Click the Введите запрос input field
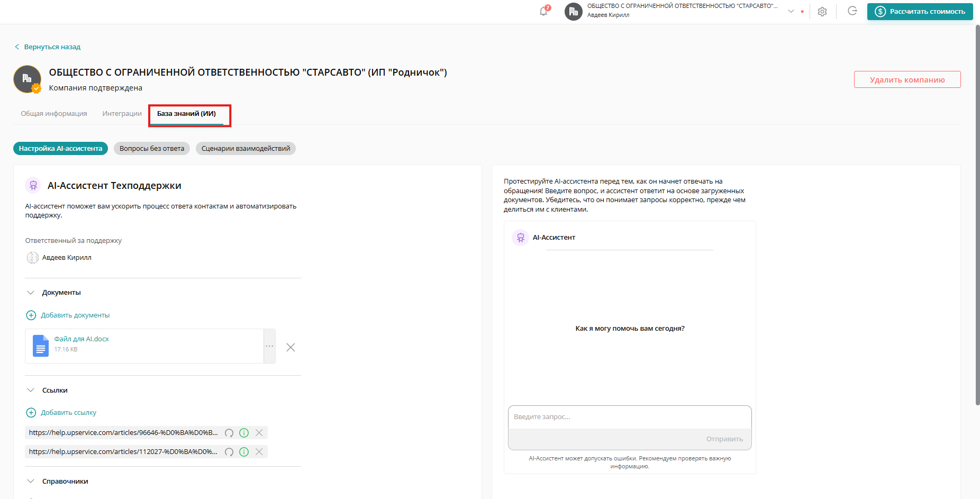The image size is (980, 499). 629,417
